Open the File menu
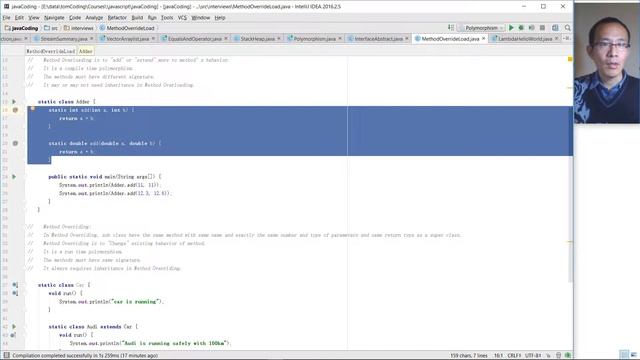Screen dimensions: 640x360 6,18
